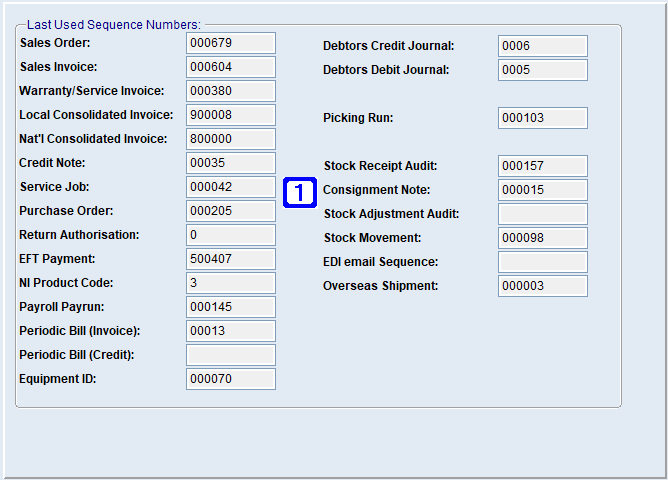Click the 'Overseas Shipment:' label

tap(380, 286)
